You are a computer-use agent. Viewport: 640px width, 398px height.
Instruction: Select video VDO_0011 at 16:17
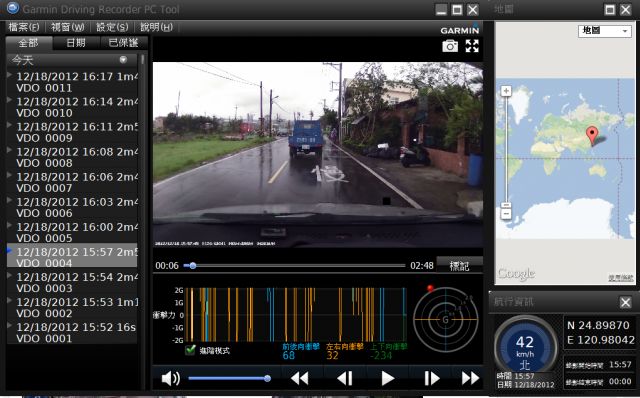coord(72,82)
